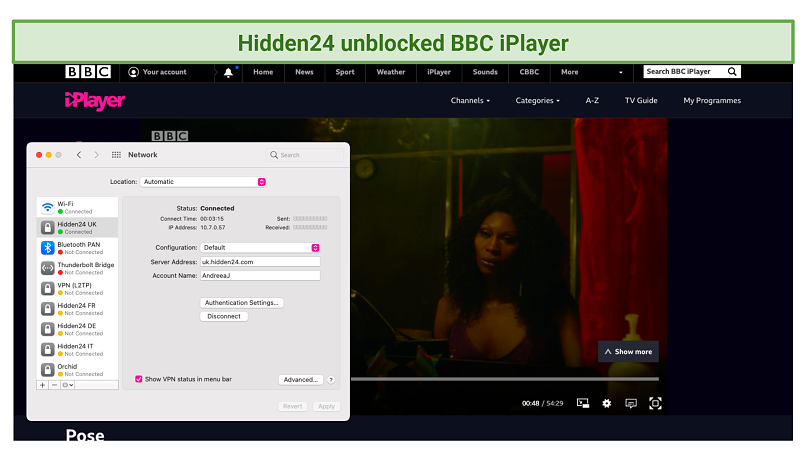
Task: Select Hidden24 DE service
Action: point(77,329)
